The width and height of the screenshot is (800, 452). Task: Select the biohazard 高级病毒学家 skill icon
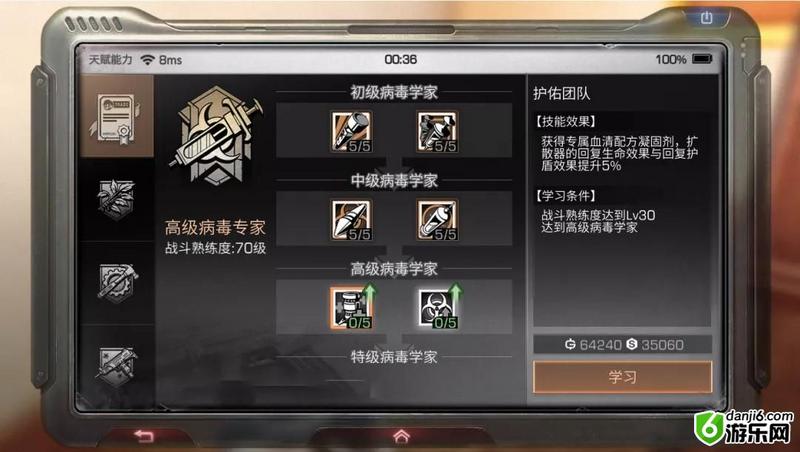[x=437, y=308]
